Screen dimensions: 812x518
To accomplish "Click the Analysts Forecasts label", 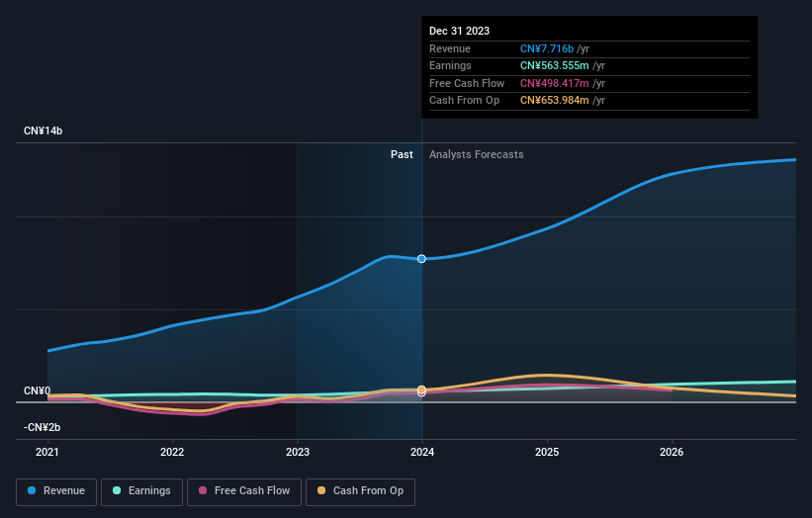I will pos(476,154).
